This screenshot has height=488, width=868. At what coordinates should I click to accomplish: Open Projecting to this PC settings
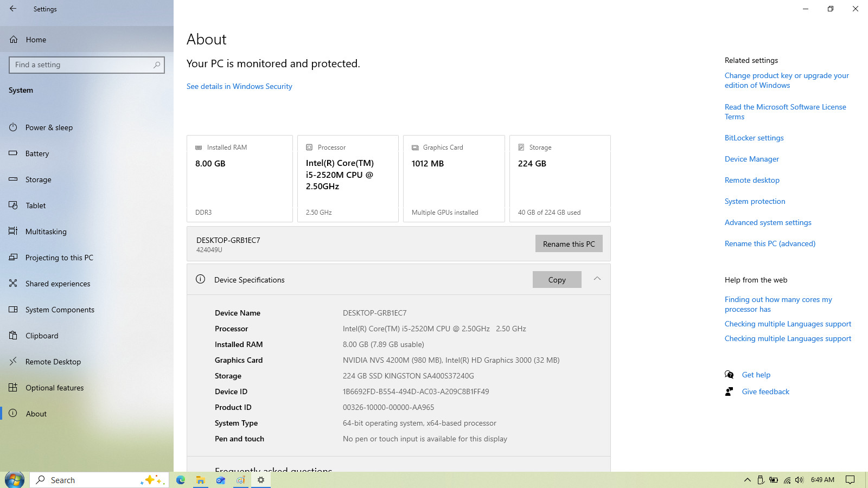(87, 258)
